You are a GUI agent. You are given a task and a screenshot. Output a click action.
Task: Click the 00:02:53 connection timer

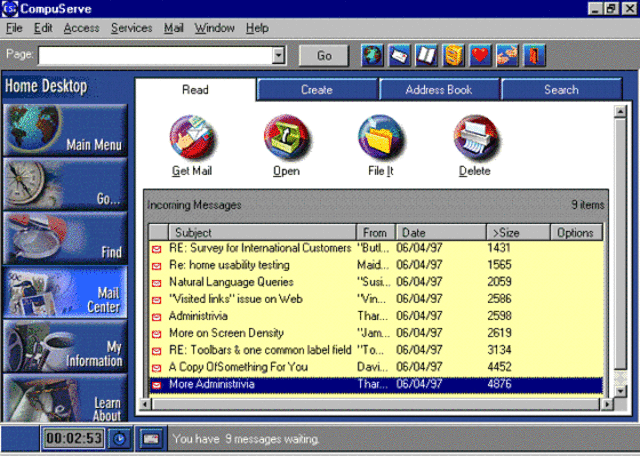[74, 438]
